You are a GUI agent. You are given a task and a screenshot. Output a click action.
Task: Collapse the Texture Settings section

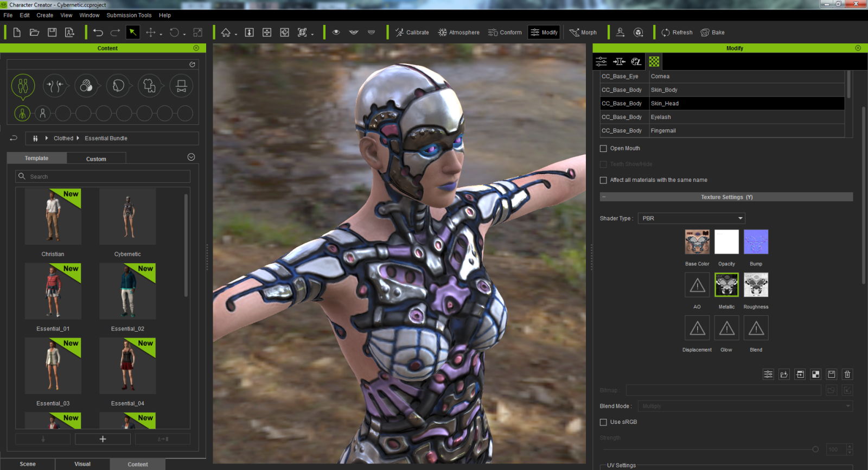604,197
